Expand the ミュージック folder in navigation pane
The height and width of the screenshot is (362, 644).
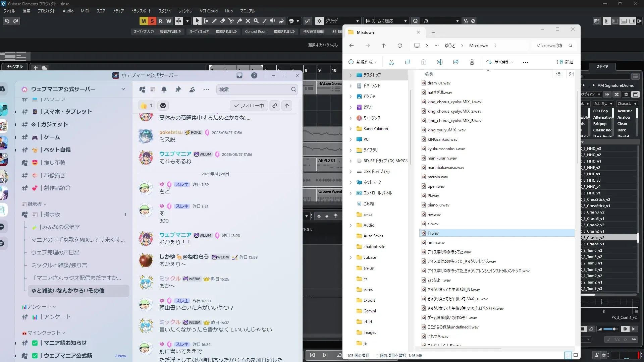(x=351, y=118)
